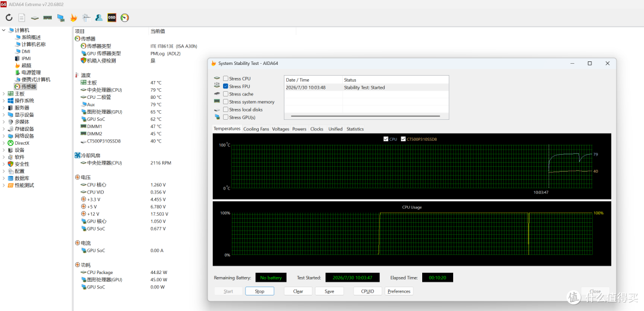Switch to the Temperatures tab
644x311 pixels.
click(227, 129)
